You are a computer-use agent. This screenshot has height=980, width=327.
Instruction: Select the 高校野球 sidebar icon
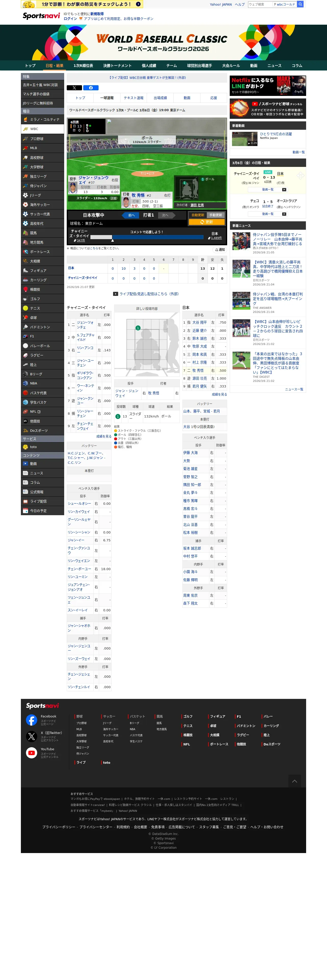tap(25, 157)
